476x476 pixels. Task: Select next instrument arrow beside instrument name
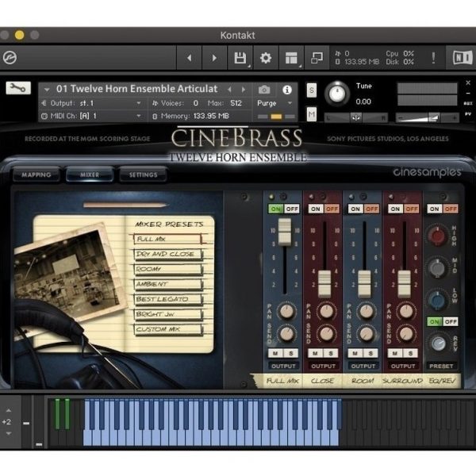244,90
